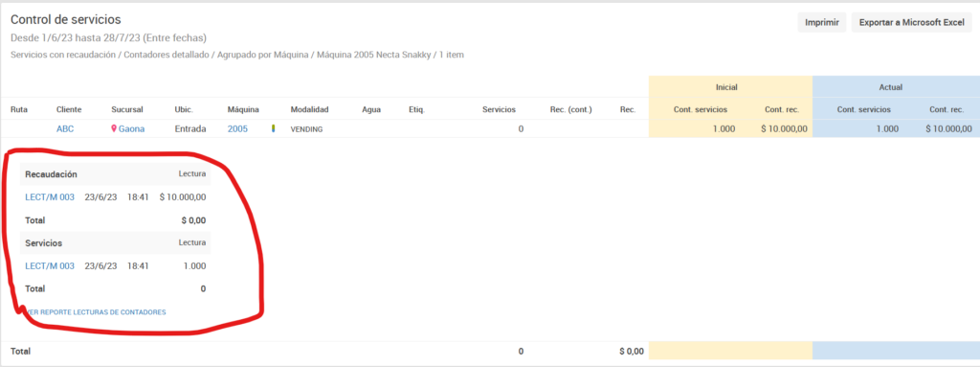Click the Servicios section header in detail panel
The width and height of the screenshot is (980, 367).
[43, 242]
